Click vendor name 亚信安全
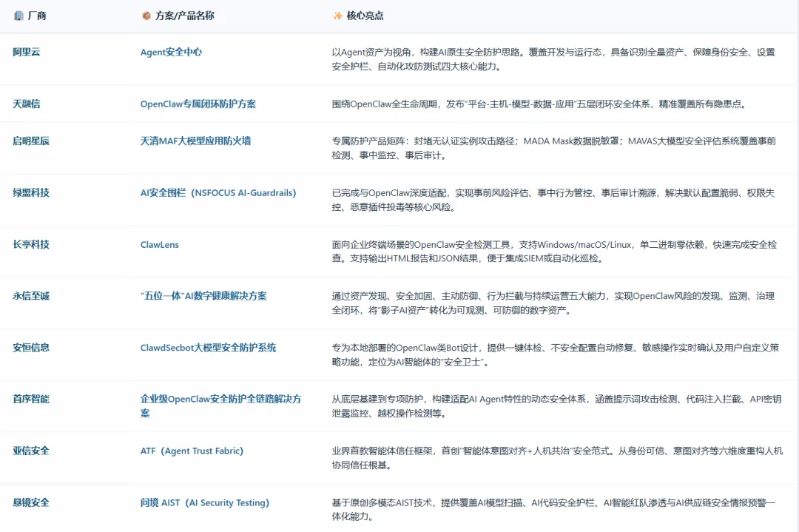Viewport: 799px width, 532px height. tap(31, 451)
